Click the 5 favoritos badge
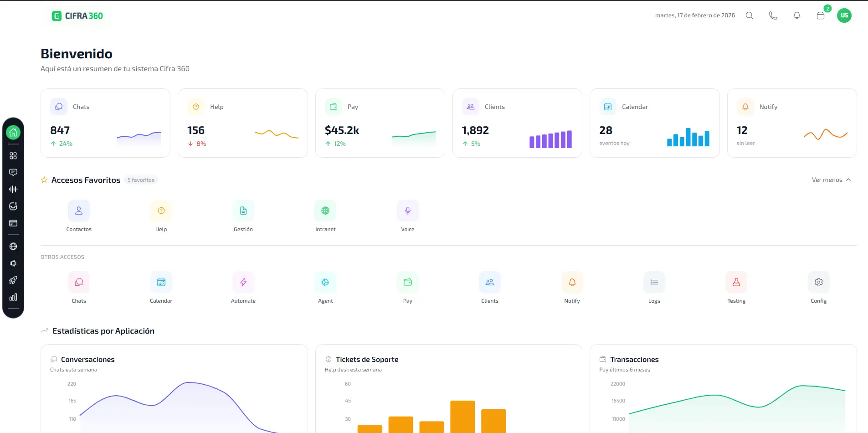This screenshot has width=868, height=433. point(141,180)
